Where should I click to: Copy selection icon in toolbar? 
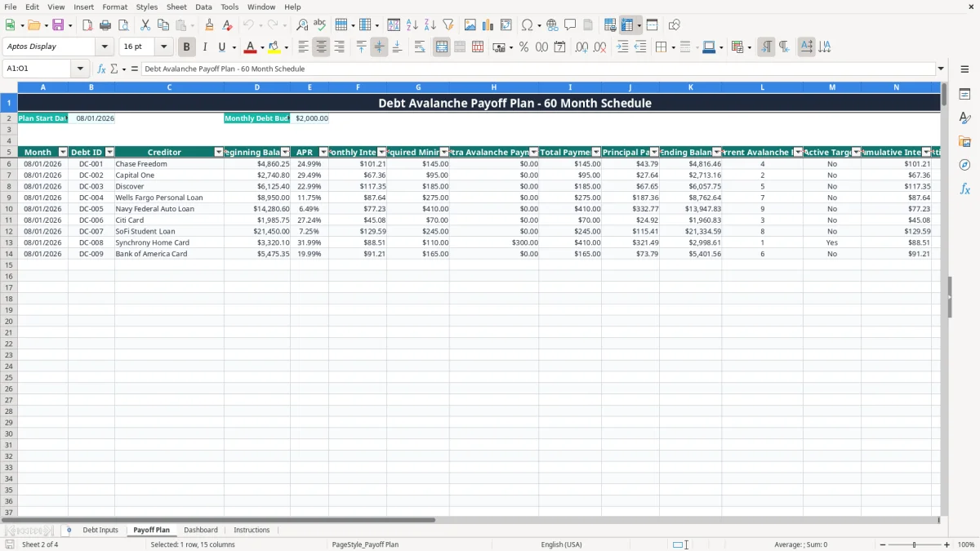163,25
